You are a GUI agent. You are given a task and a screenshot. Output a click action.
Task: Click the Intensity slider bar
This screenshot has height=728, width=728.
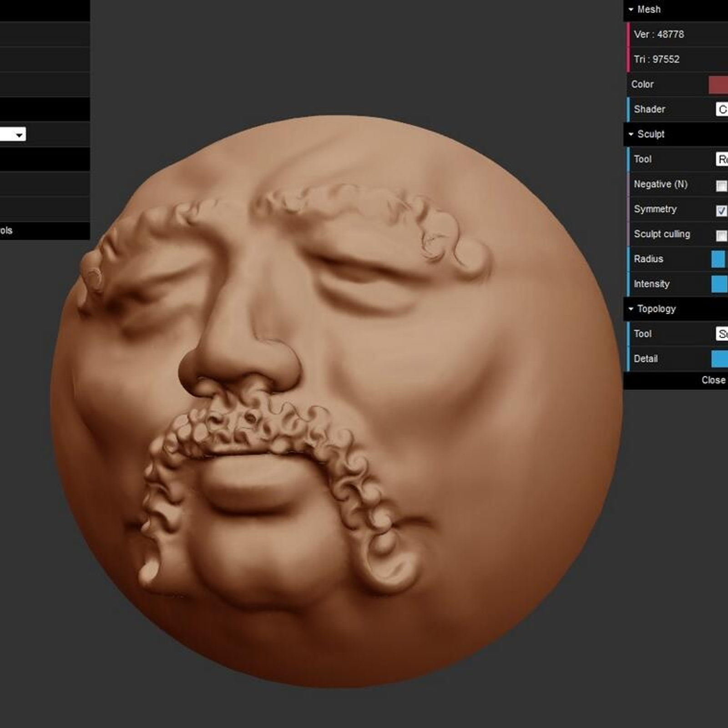(719, 284)
